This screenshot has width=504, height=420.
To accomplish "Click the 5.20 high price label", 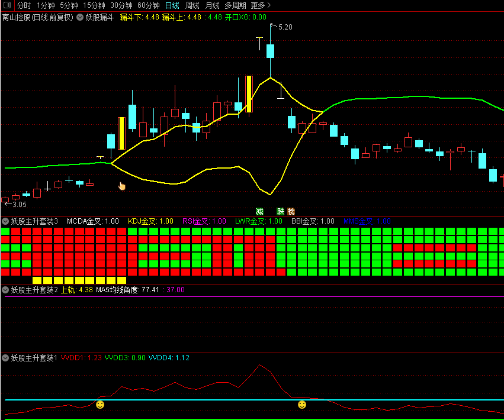I will pos(285,27).
